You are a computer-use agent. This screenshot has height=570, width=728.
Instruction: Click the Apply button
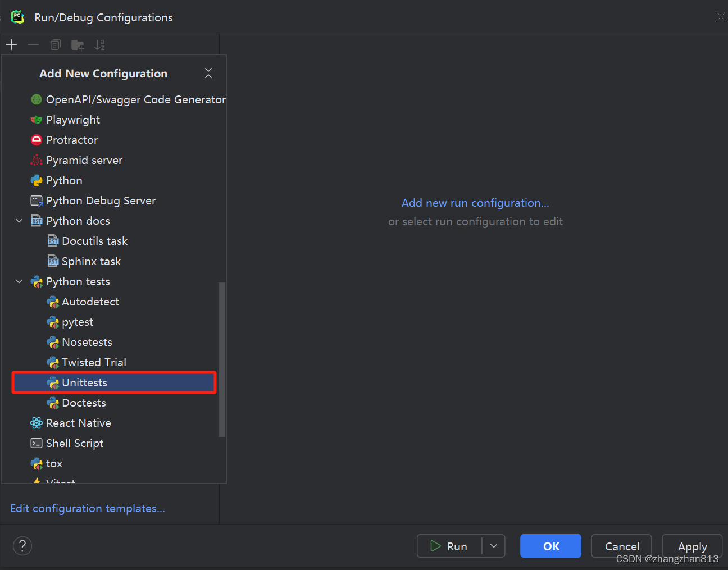click(x=692, y=546)
